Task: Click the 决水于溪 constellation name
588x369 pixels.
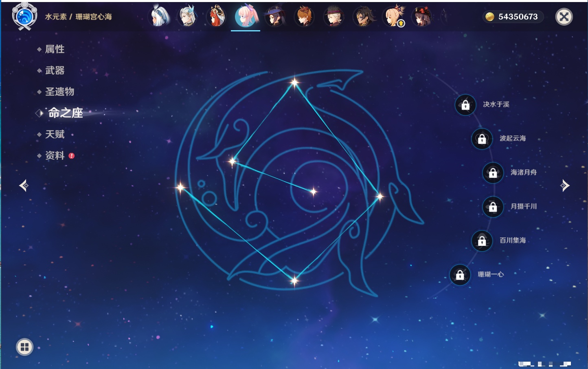Action: coord(496,104)
